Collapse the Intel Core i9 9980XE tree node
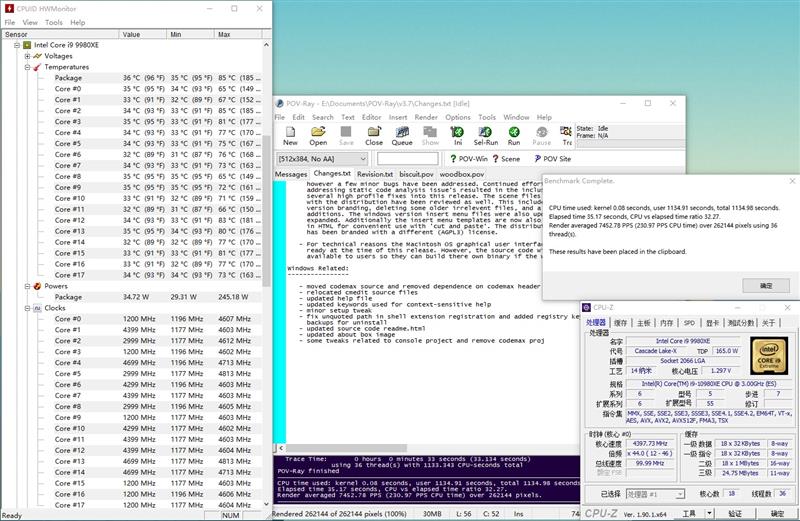The width and height of the screenshot is (800, 521). pyautogui.click(x=17, y=45)
